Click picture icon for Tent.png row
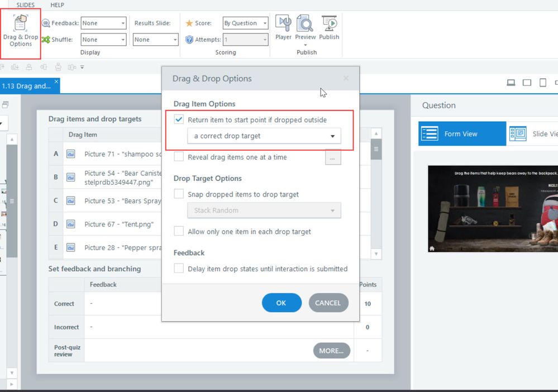Viewport: 558px width, 392px height. coord(71,224)
